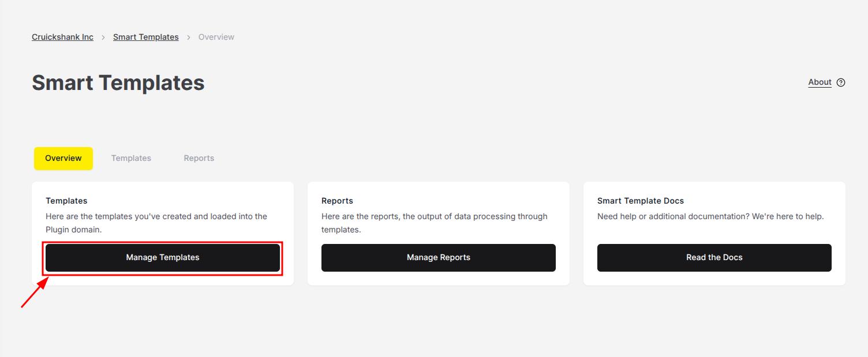
Task: Click the question mark icon beside About
Action: [x=841, y=82]
